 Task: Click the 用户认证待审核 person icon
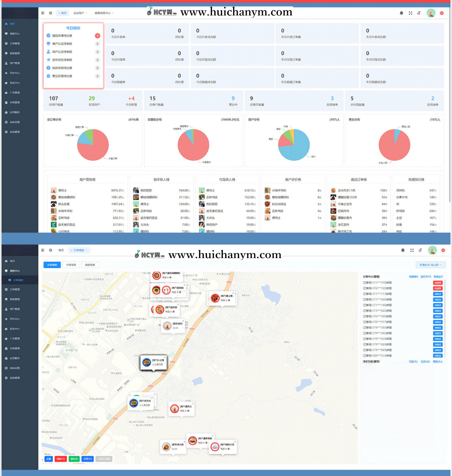pyautogui.click(x=48, y=52)
